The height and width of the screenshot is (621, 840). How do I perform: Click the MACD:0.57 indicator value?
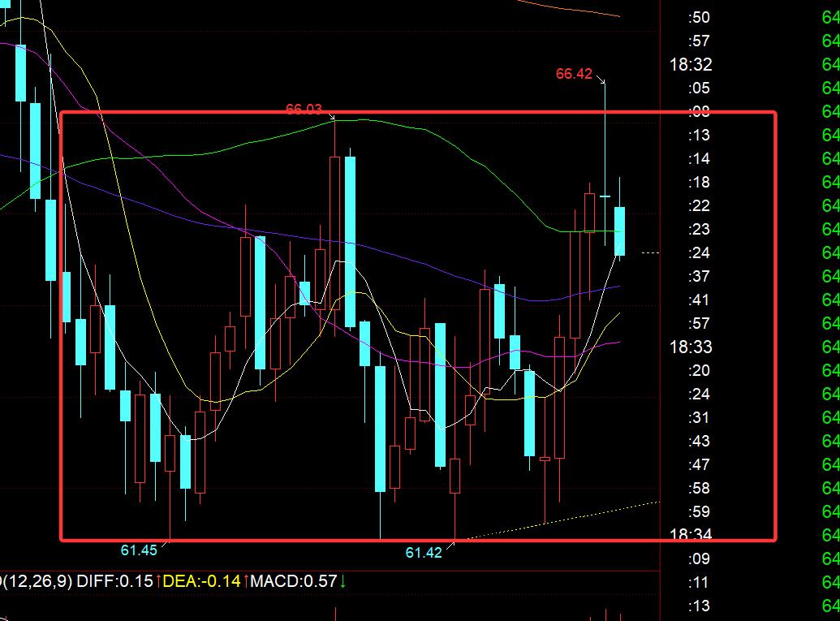293,581
